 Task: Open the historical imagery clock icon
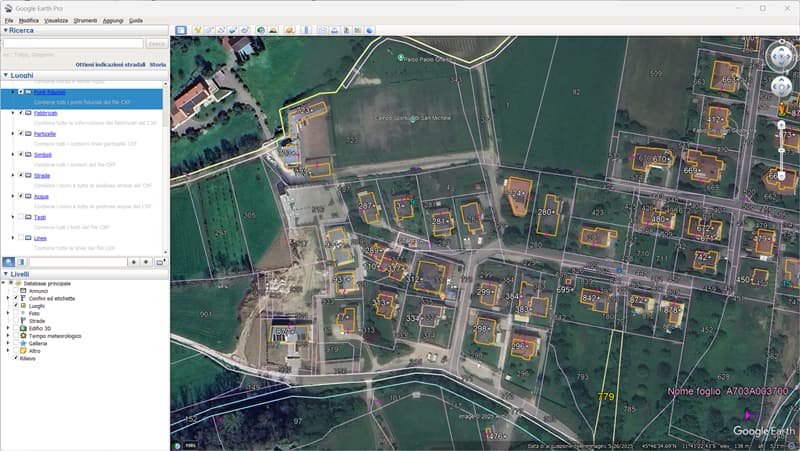tap(260, 30)
